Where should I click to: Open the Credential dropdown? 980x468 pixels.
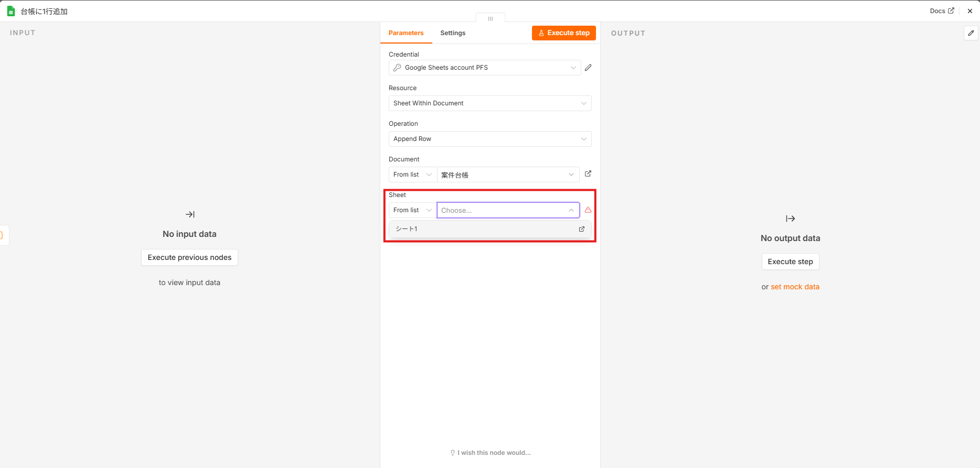pyautogui.click(x=485, y=68)
